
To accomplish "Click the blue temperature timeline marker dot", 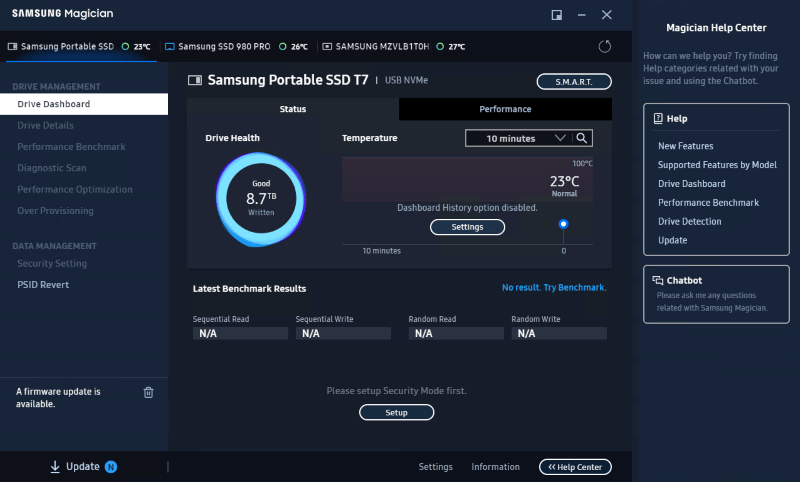I will (x=563, y=224).
